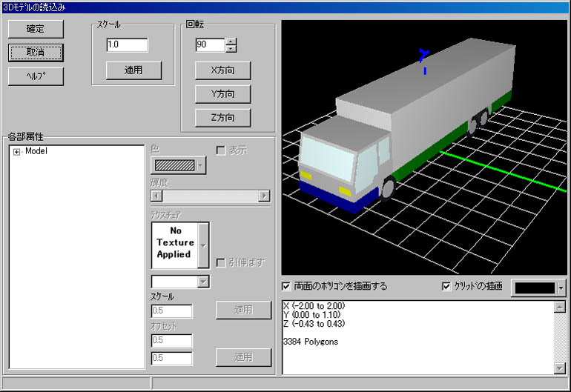Image resolution: width=571 pixels, height=392 pixels.
Task: Open help with the ﾍﾙﾌﾟ button
Action: point(36,76)
